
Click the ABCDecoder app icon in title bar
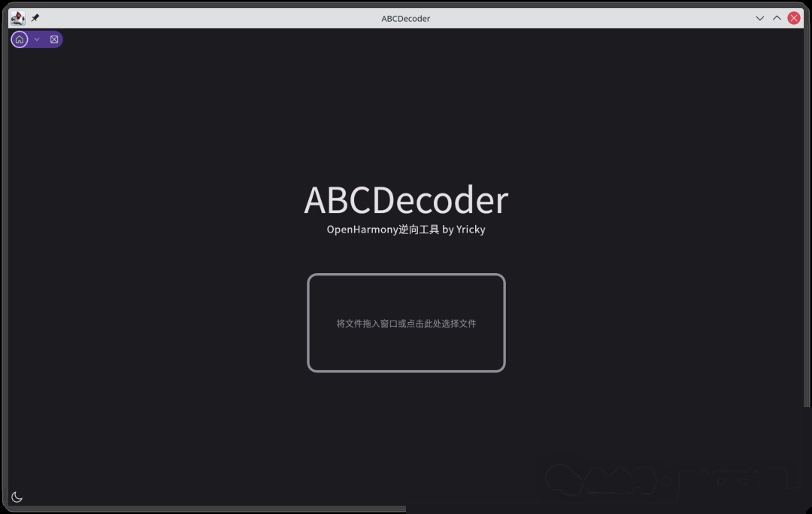17,18
